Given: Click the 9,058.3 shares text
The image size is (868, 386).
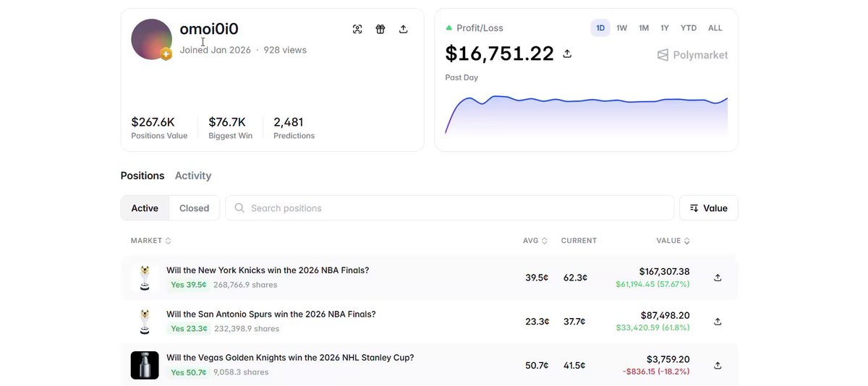Looking at the screenshot, I should [x=241, y=372].
